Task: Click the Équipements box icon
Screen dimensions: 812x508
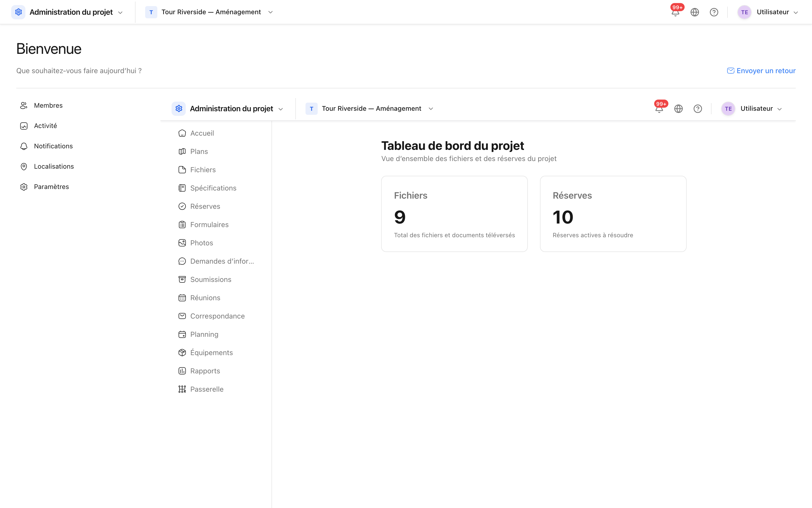Action: (182, 353)
